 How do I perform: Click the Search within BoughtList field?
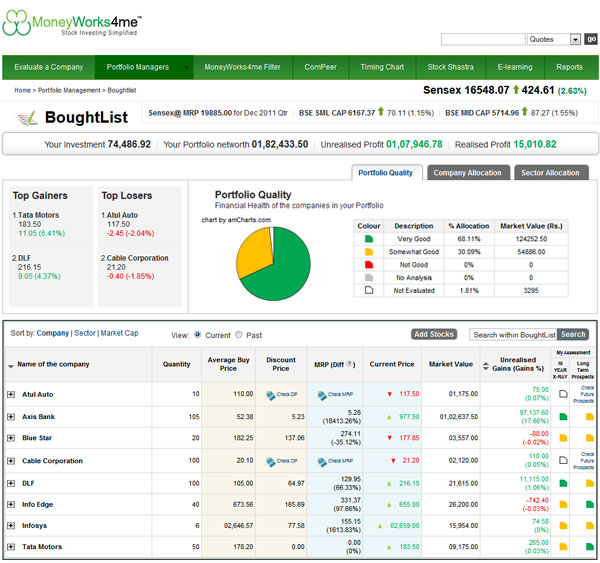point(513,335)
